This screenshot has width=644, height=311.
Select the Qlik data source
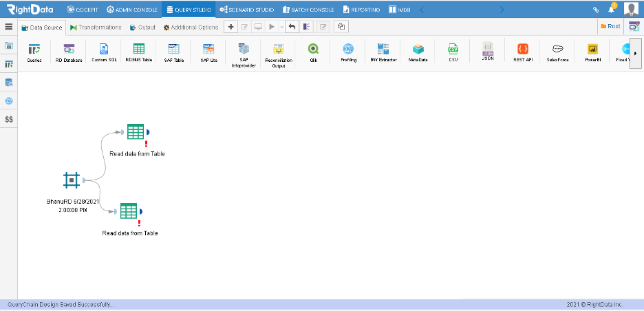(x=313, y=52)
